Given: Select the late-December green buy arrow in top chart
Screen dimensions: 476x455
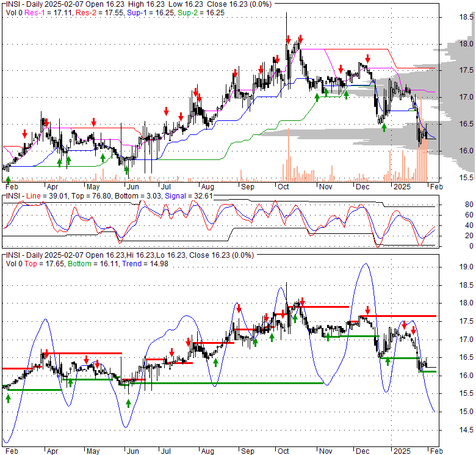Looking at the screenshot, I should [384, 127].
